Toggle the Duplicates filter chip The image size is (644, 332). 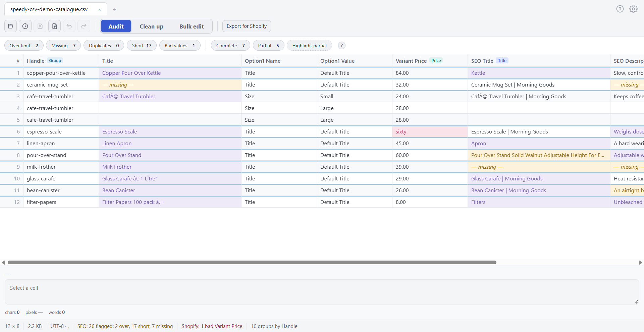tap(104, 46)
